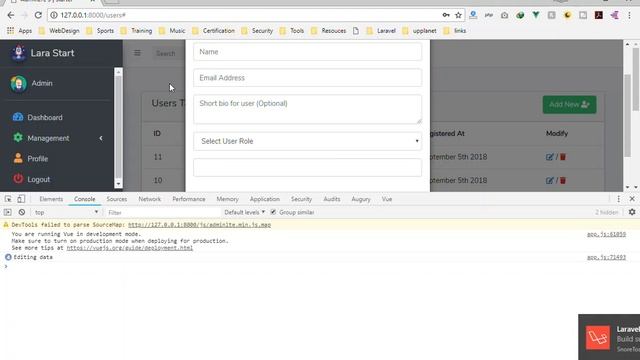Open the Sources tab
Screen dimensions: 640x360
(x=117, y=199)
